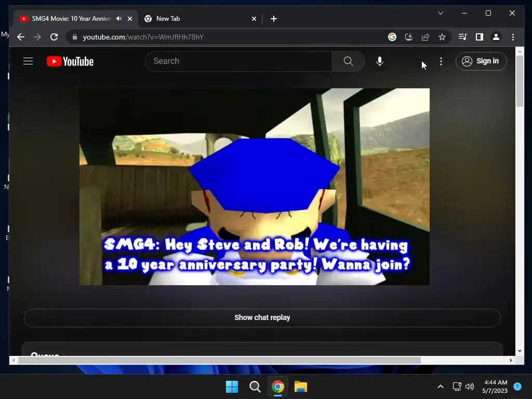Viewport: 532px width, 399px height.
Task: Open notification center badge
Action: (x=517, y=387)
